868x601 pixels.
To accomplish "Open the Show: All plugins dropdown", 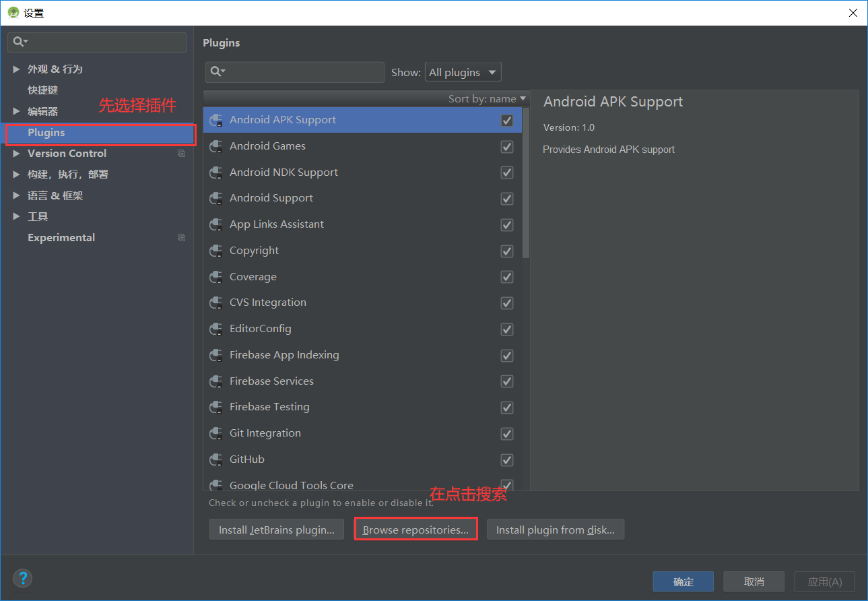I will (x=463, y=72).
